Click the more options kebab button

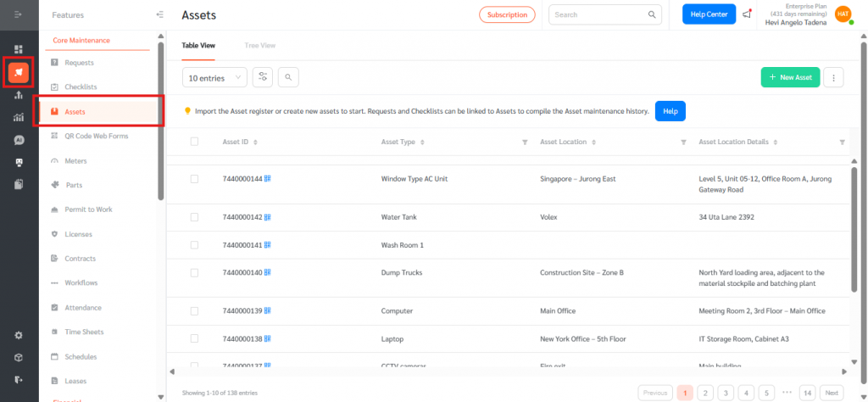click(x=833, y=77)
